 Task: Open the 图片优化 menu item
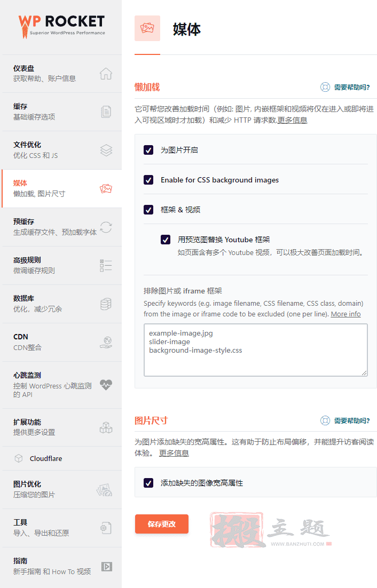pyautogui.click(x=62, y=490)
